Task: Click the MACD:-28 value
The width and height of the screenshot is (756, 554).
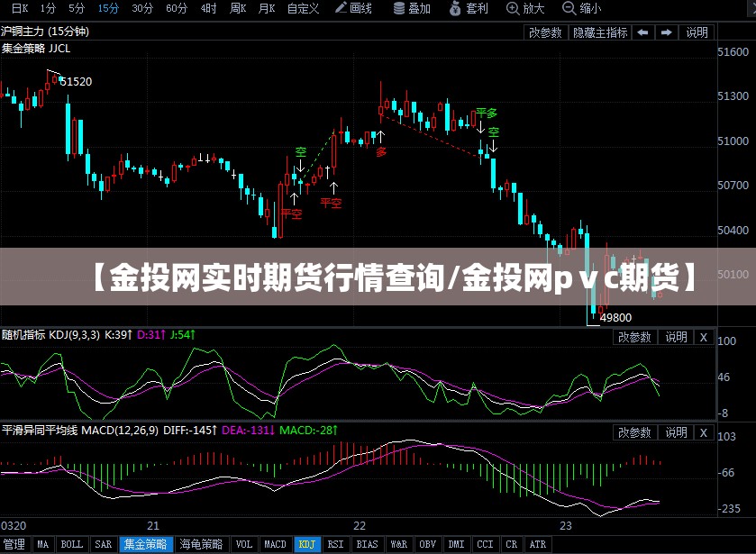Action: pyautogui.click(x=308, y=430)
